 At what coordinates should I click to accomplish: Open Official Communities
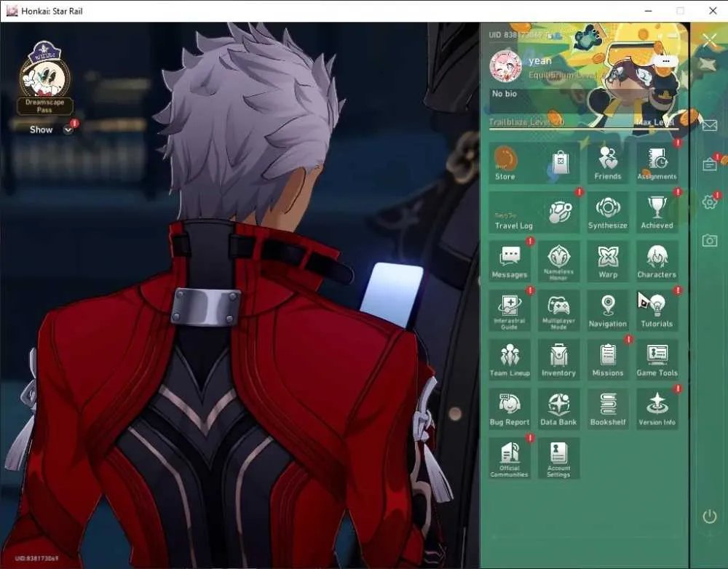coord(510,458)
